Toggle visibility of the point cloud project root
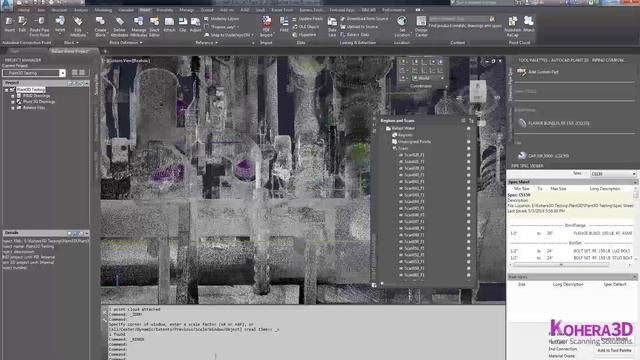640x360 pixels. tap(469, 128)
